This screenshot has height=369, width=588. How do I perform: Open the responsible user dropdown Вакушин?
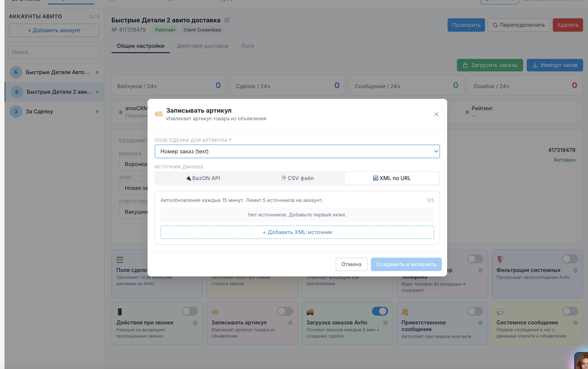[x=133, y=212]
